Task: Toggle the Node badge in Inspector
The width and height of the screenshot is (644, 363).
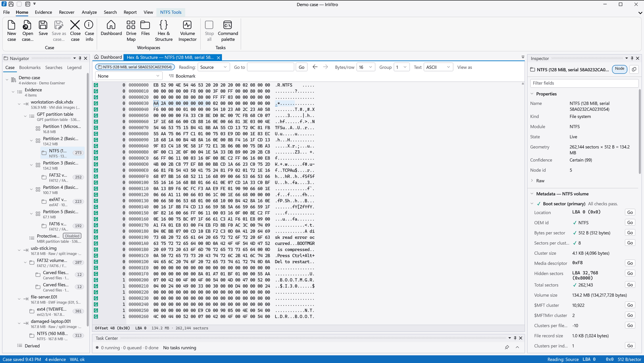Action: [x=619, y=69]
